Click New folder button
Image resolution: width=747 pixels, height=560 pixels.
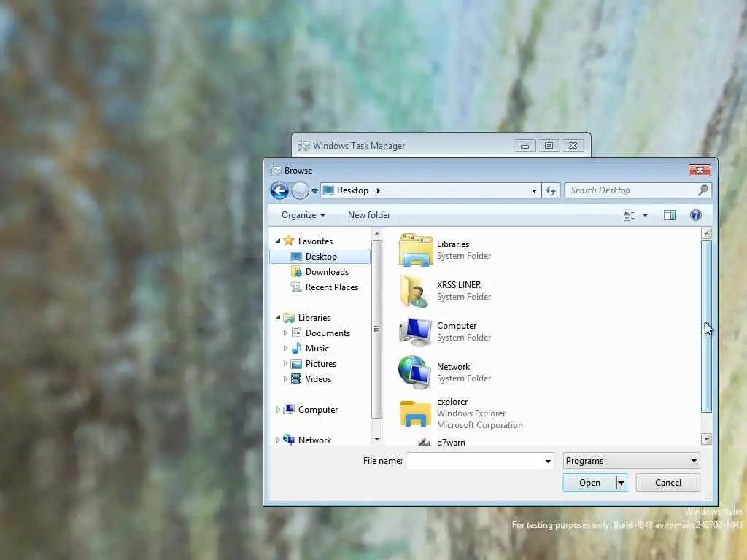point(368,215)
